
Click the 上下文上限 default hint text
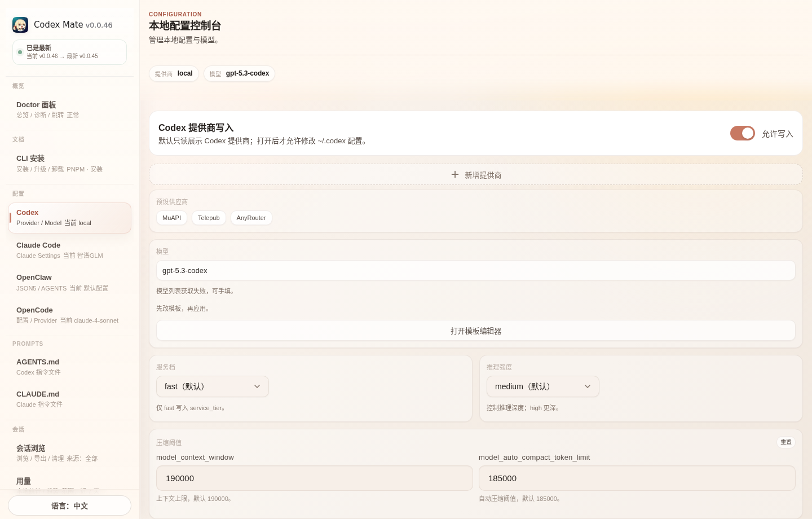pyautogui.click(x=195, y=499)
